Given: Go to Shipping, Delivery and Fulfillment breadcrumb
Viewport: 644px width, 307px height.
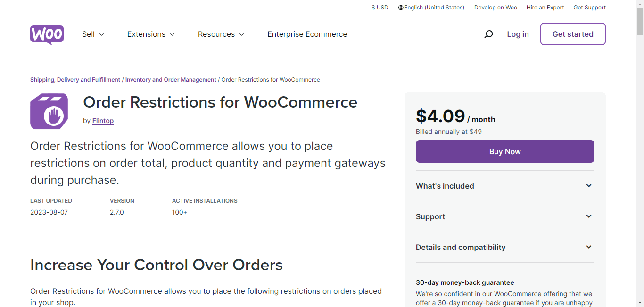Looking at the screenshot, I should 75,80.
